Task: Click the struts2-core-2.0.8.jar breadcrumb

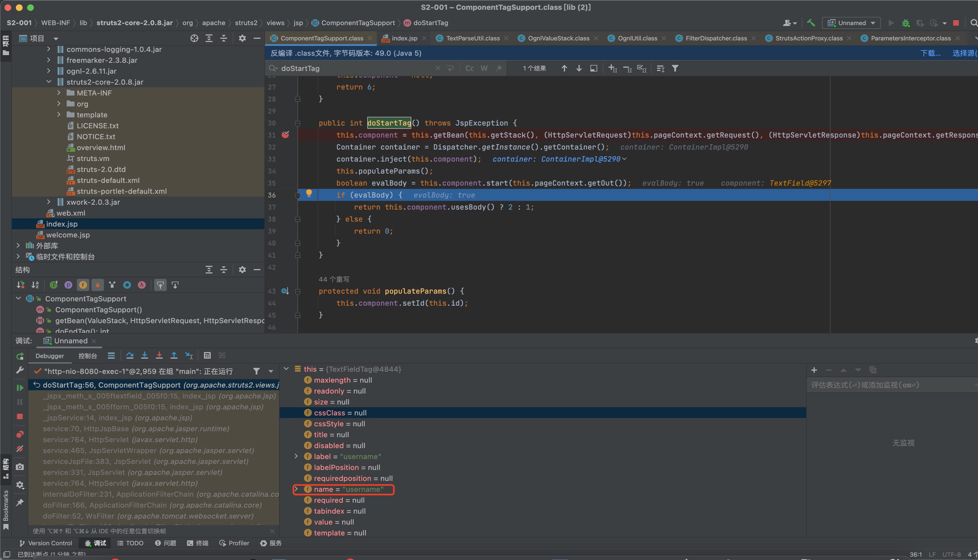Action: (135, 23)
